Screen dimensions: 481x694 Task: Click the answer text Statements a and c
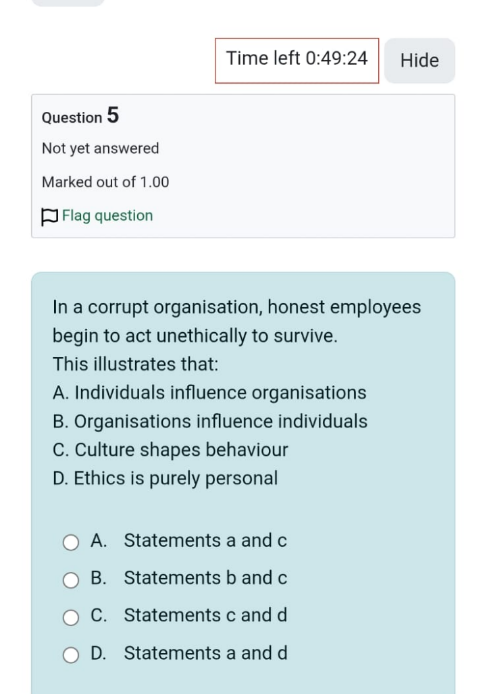click(x=205, y=540)
